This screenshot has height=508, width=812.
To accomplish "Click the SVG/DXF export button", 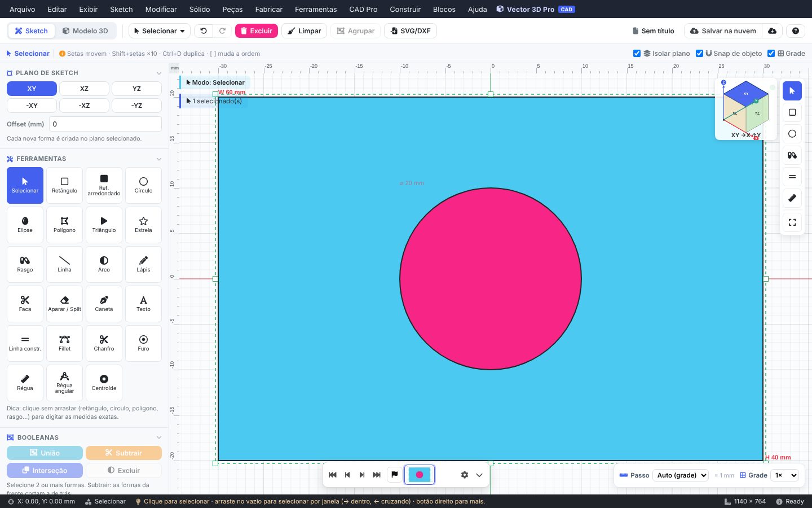I will pyautogui.click(x=411, y=31).
